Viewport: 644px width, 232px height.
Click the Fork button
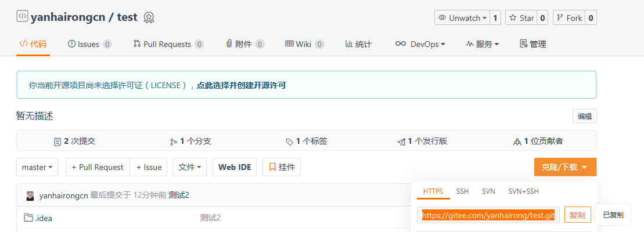[x=569, y=17]
